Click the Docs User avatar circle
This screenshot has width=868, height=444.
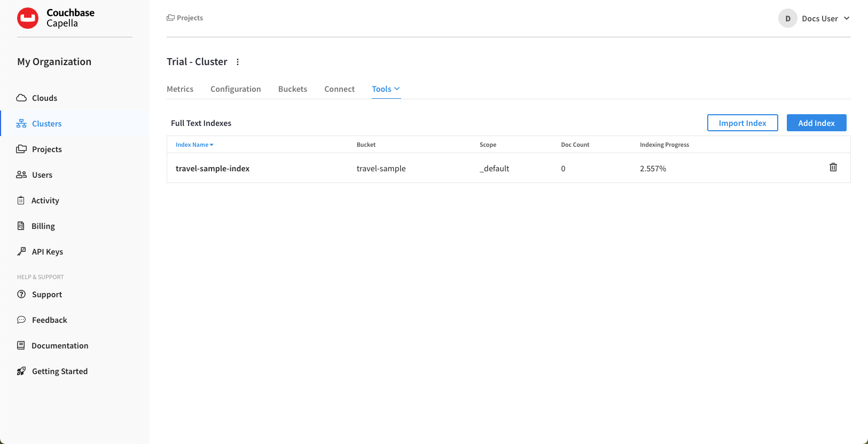click(788, 18)
